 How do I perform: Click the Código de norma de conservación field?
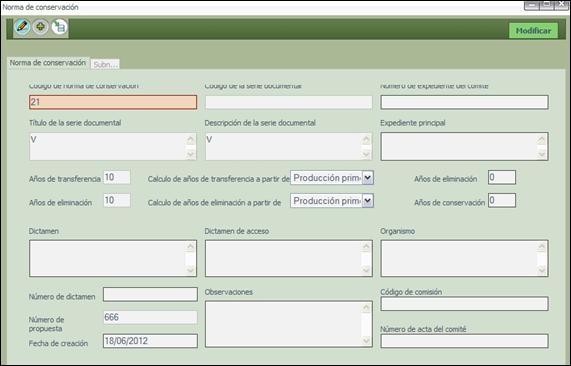click(x=113, y=102)
